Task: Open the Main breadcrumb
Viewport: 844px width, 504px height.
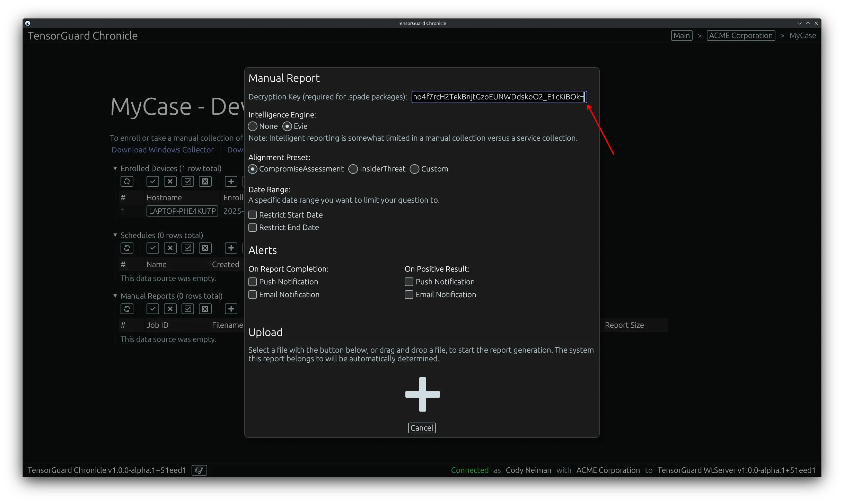Action: pos(681,35)
